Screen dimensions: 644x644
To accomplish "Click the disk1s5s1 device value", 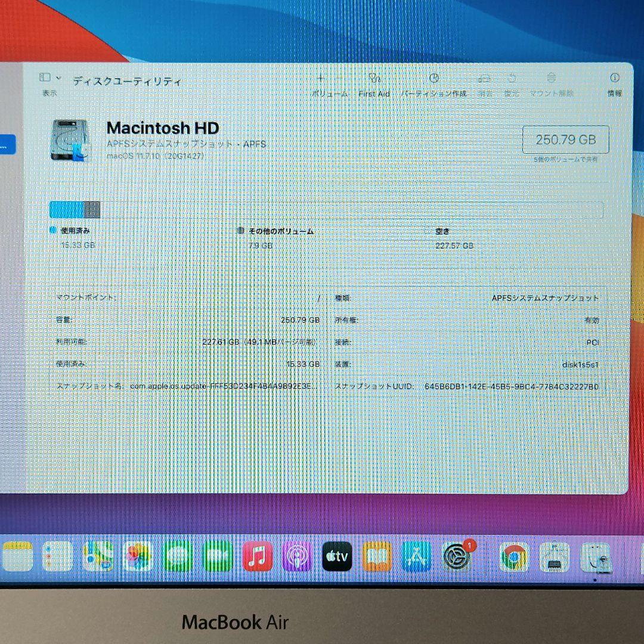I will click(580, 364).
